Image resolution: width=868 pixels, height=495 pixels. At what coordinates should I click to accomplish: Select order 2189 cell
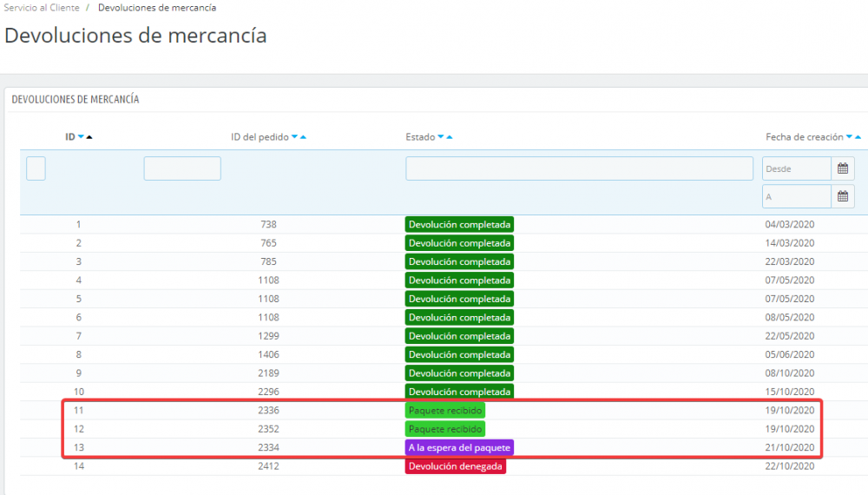tap(268, 373)
